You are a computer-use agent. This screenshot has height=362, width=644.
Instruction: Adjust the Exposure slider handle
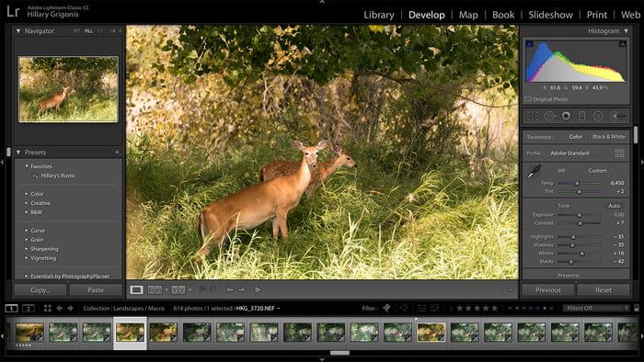579,215
